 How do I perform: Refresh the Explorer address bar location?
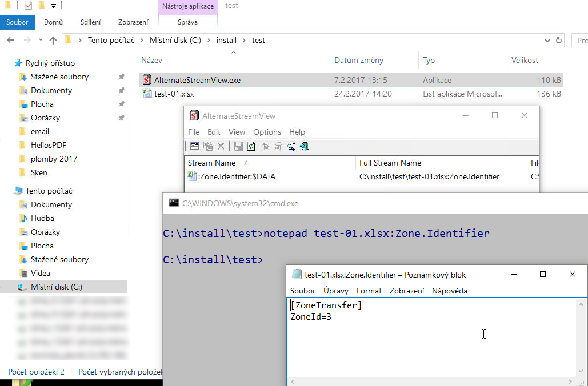pyautogui.click(x=559, y=40)
